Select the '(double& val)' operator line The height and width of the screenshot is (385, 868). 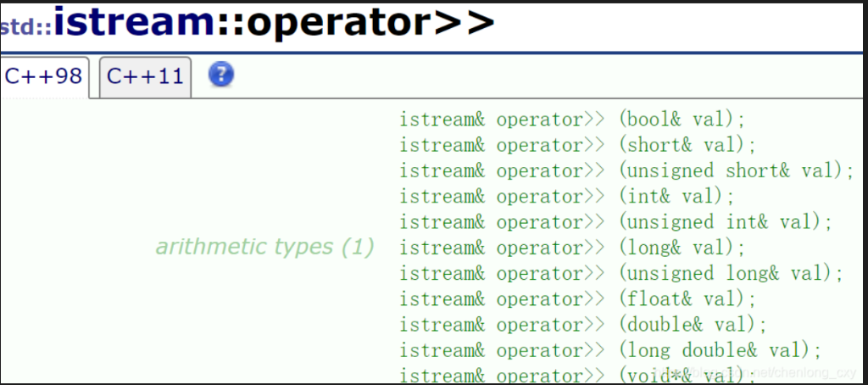583,325
